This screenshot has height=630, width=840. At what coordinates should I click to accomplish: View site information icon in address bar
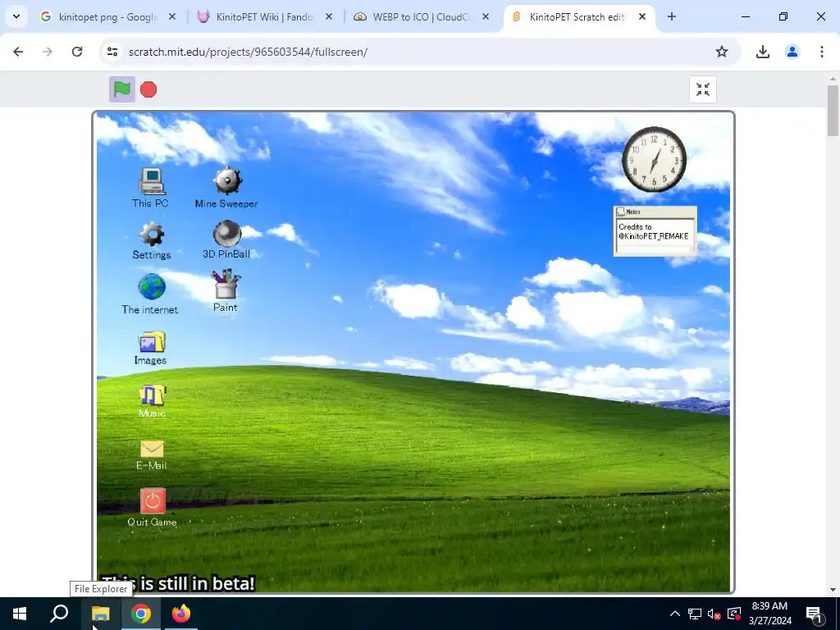[112, 52]
